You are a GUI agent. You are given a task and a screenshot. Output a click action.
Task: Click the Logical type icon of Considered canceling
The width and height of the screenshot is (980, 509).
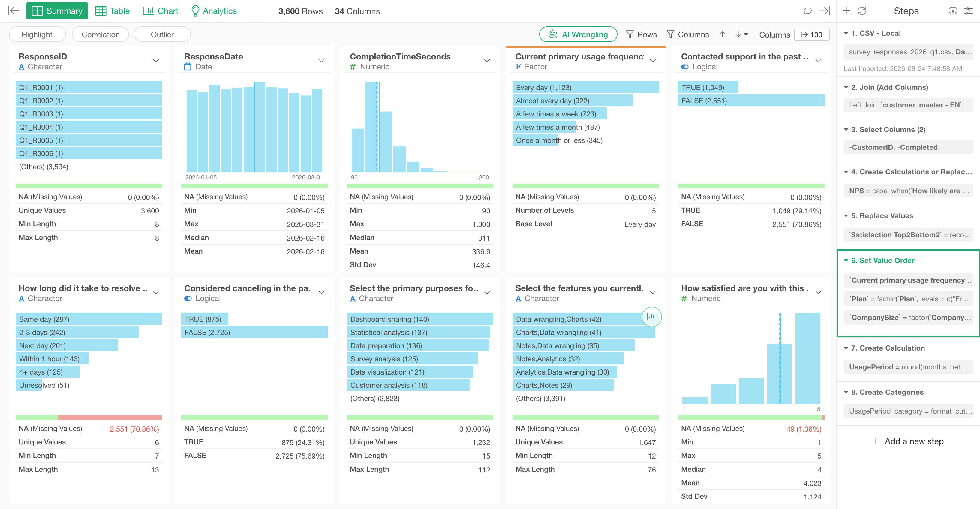coord(188,299)
